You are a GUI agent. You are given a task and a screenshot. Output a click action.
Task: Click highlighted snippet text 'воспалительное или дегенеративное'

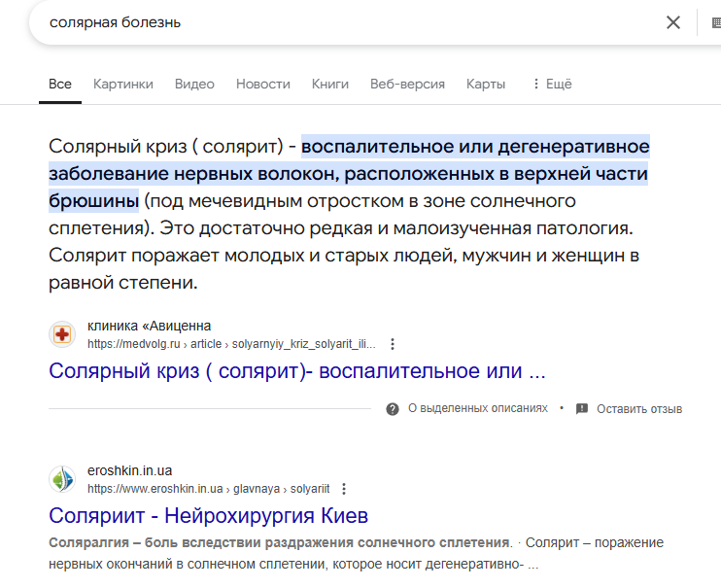[x=475, y=147]
